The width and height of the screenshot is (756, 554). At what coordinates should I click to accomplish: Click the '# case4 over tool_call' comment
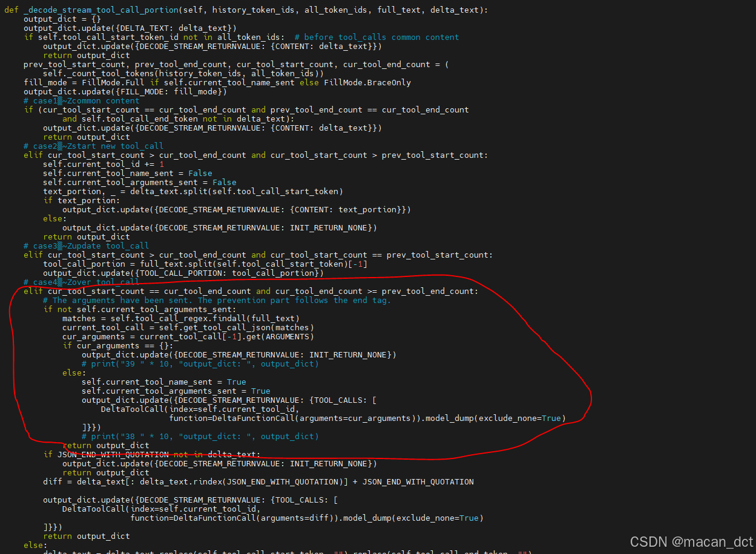(82, 282)
